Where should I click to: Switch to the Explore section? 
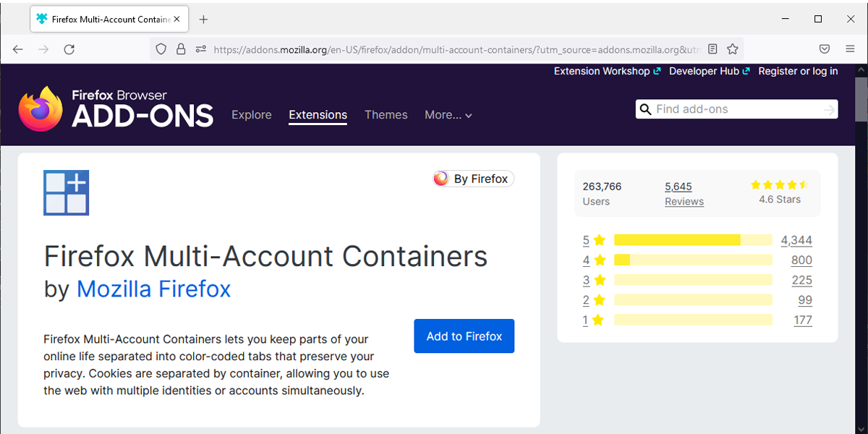click(x=252, y=115)
